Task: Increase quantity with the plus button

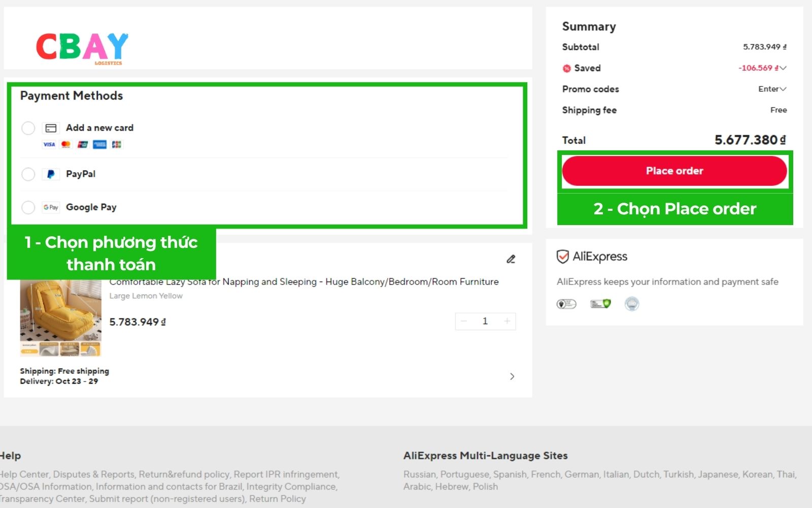Action: coord(507,321)
